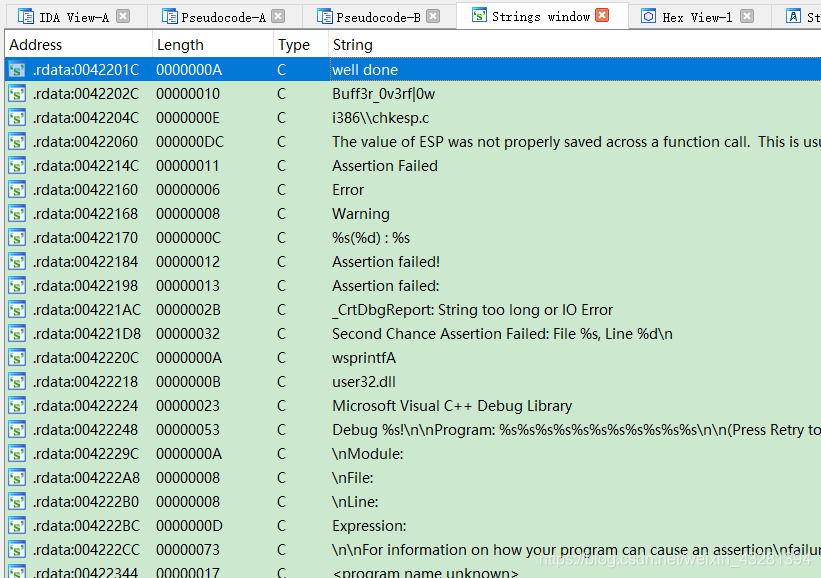Image resolution: width=821 pixels, height=578 pixels.
Task: Click string icon for row .rdata:00422170
Action: (17, 238)
